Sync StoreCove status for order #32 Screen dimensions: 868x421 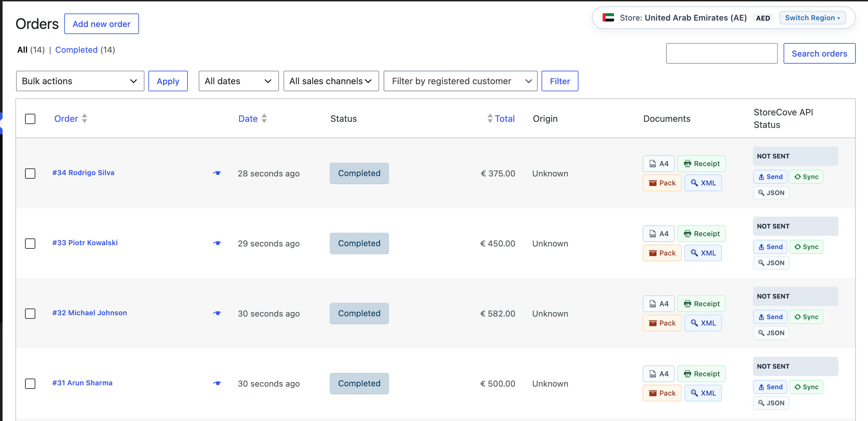coord(806,317)
